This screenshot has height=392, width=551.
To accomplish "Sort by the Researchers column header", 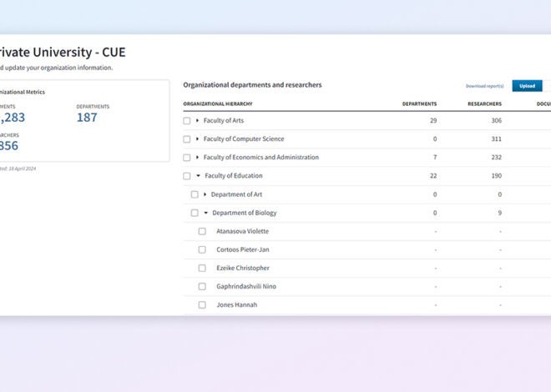I will click(x=484, y=104).
